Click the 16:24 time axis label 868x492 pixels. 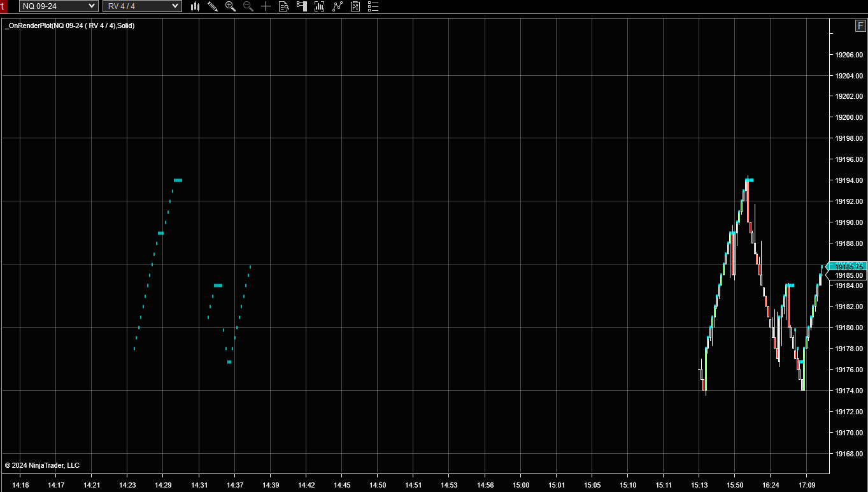pyautogui.click(x=771, y=485)
